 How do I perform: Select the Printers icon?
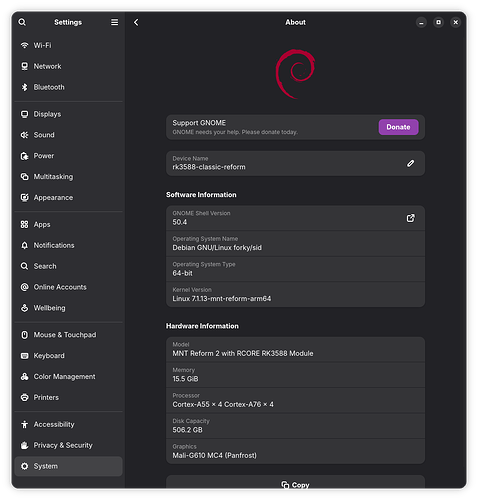pyautogui.click(x=24, y=397)
